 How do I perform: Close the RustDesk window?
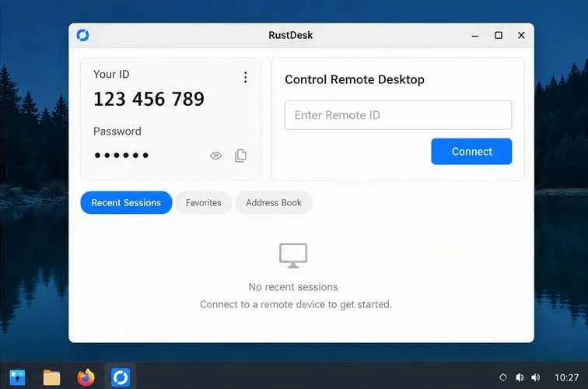point(521,35)
